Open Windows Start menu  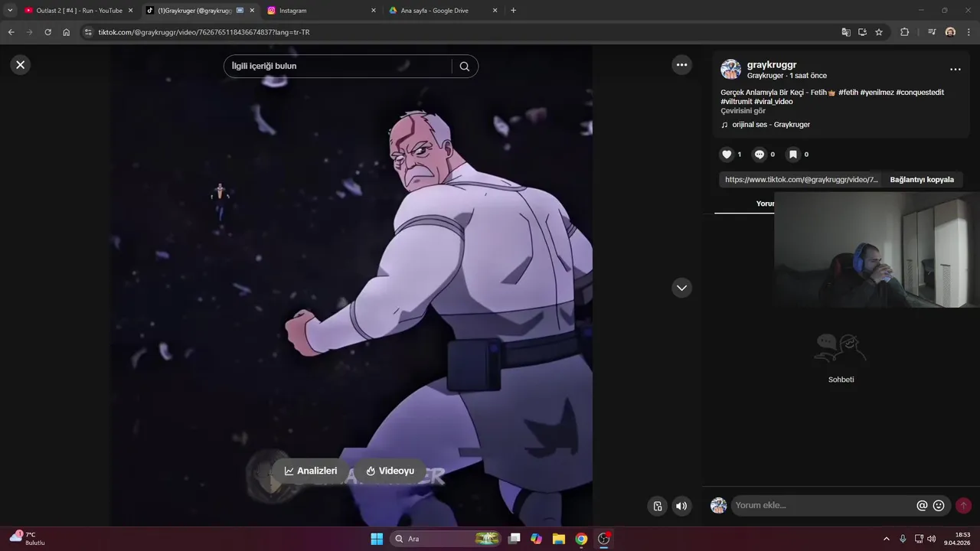pos(377,539)
